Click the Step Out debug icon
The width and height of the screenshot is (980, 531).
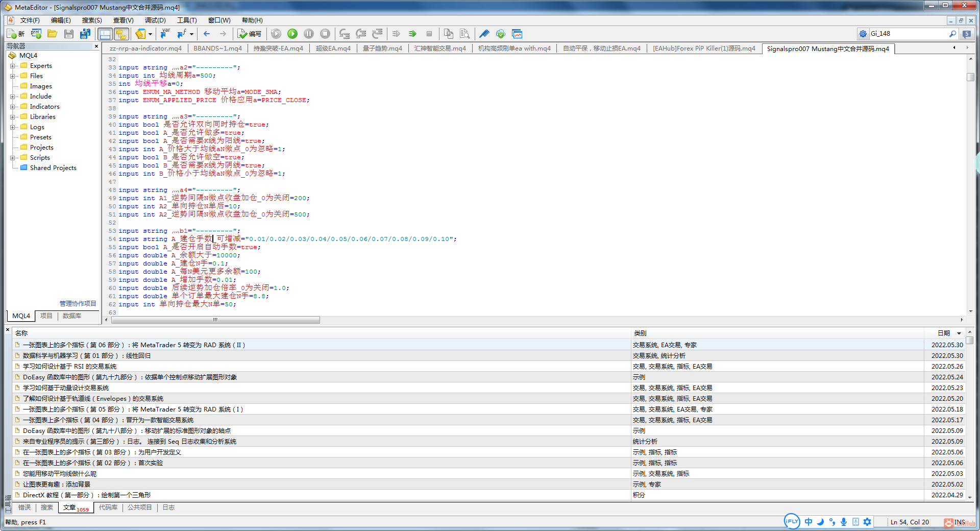(x=377, y=34)
